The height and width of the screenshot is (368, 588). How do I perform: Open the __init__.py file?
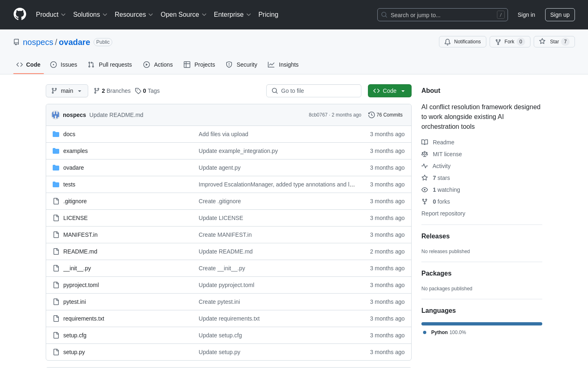click(77, 268)
